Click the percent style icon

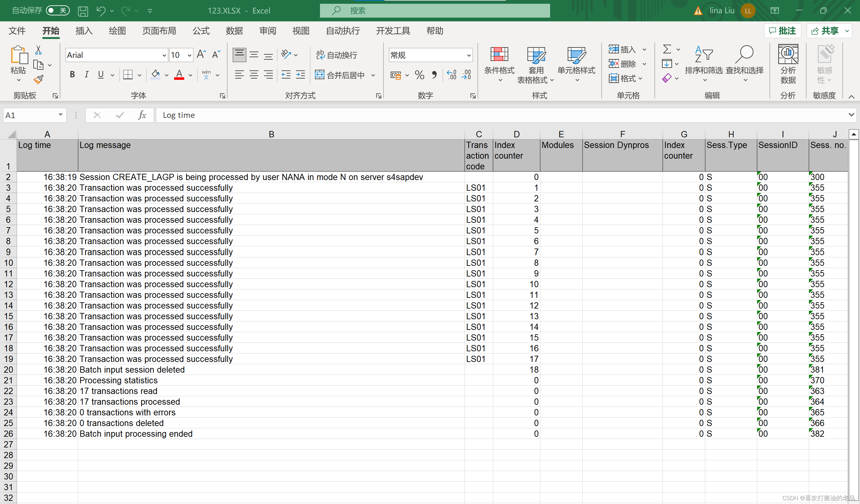[x=419, y=75]
